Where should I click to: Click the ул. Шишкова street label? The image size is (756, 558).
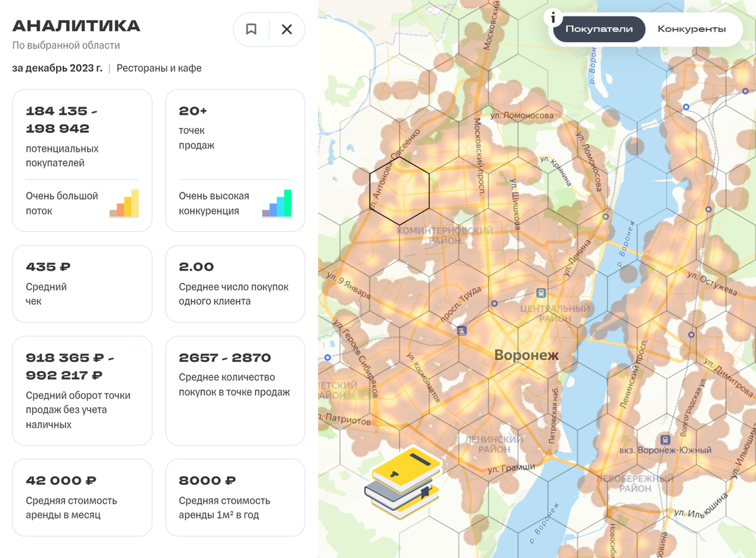515,204
